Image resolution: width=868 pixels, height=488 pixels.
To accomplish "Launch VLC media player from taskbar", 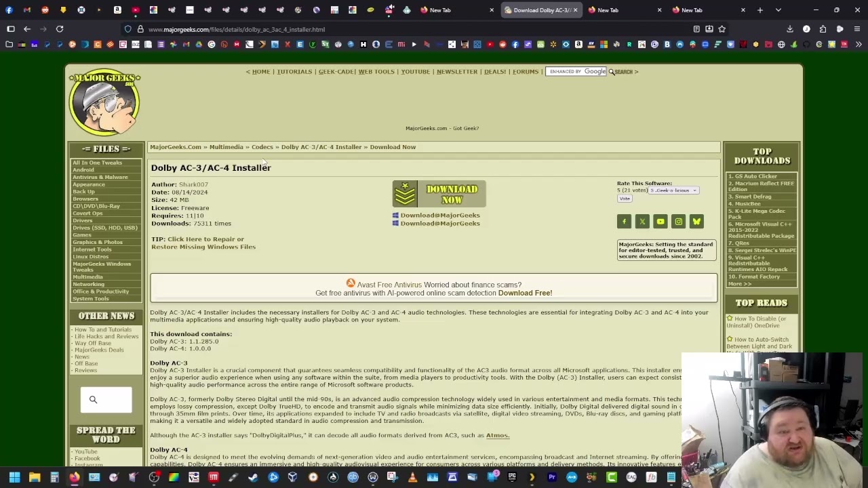I will [x=412, y=477].
